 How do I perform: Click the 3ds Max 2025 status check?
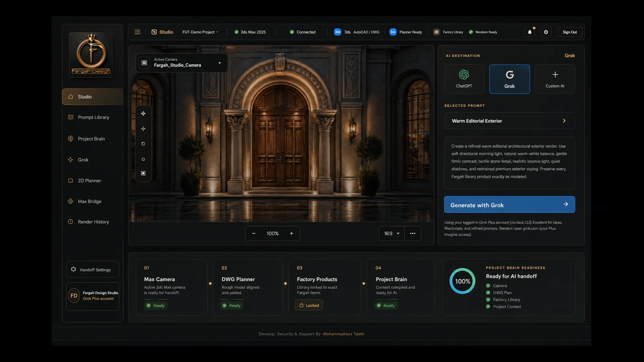coord(237,32)
